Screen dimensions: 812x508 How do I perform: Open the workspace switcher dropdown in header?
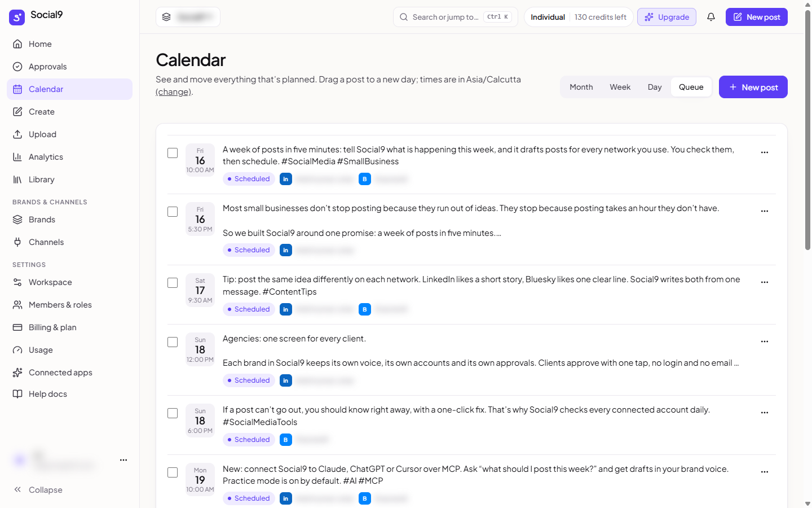point(188,17)
